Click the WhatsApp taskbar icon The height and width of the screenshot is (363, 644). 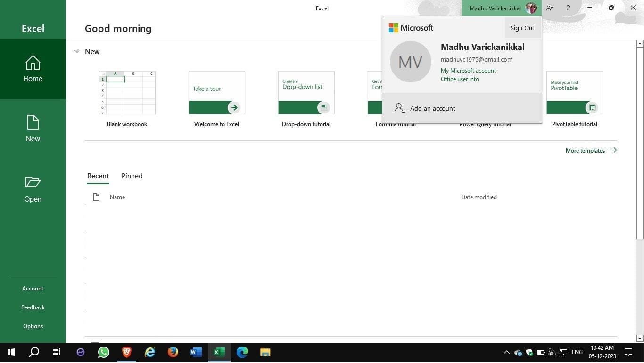[x=103, y=352]
